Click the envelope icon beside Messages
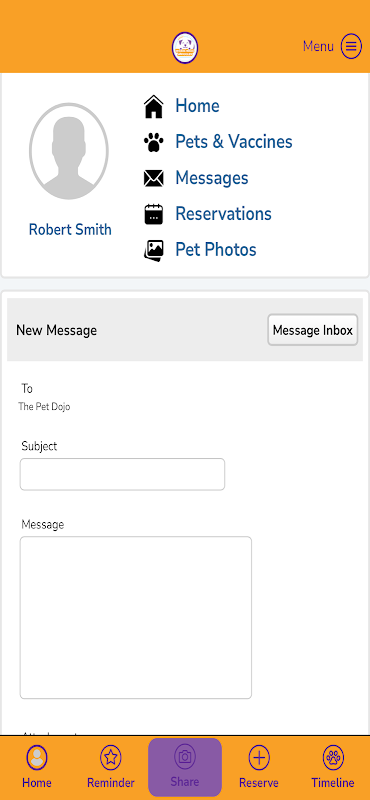This screenshot has height=800, width=370. click(x=154, y=178)
